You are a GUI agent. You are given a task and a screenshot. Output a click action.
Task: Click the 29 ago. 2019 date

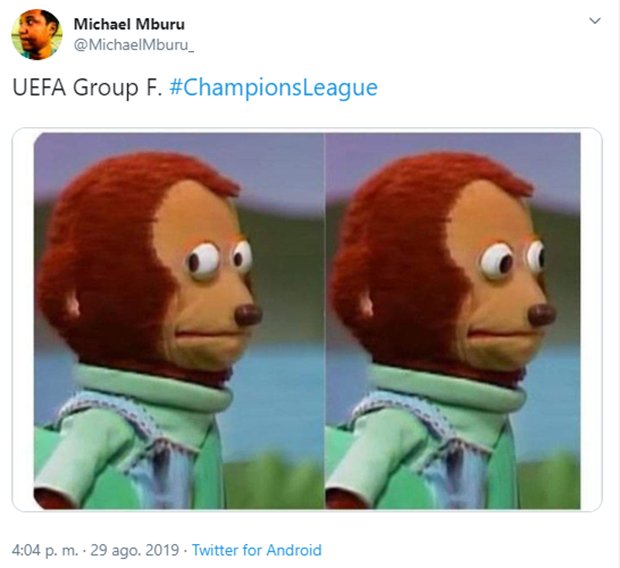point(134,551)
